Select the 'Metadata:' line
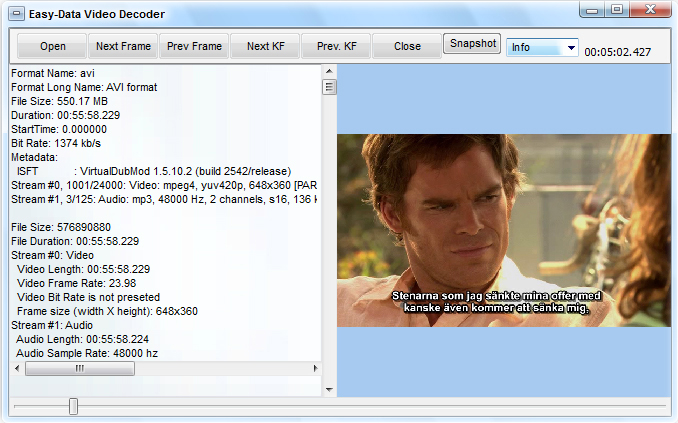This screenshot has width=678, height=423. (34, 157)
